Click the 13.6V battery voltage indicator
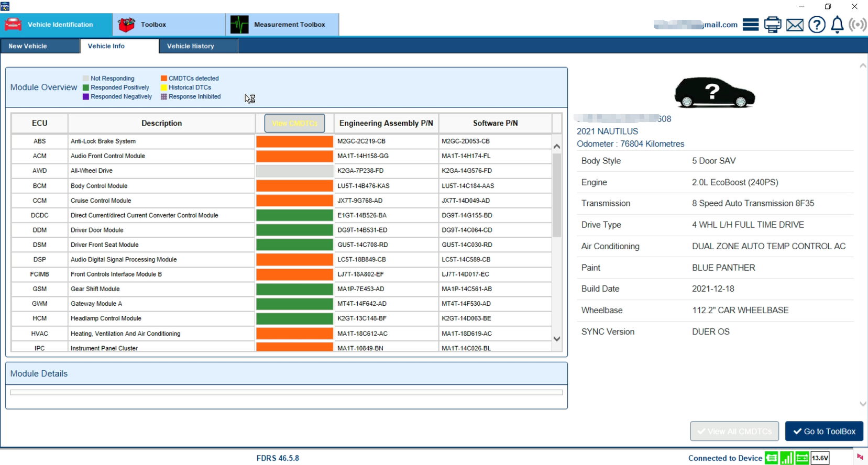This screenshot has width=868, height=465. [820, 458]
